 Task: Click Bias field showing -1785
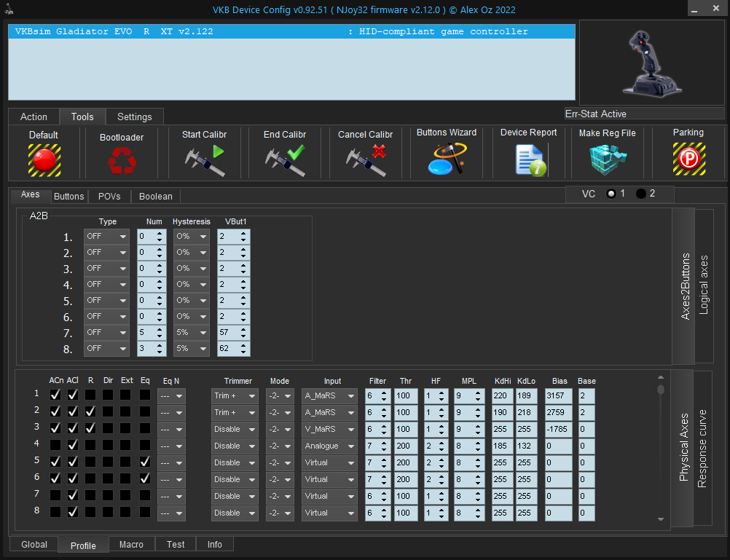click(x=559, y=430)
